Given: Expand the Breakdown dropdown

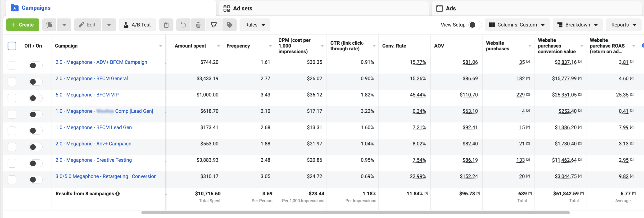Looking at the screenshot, I should (577, 25).
